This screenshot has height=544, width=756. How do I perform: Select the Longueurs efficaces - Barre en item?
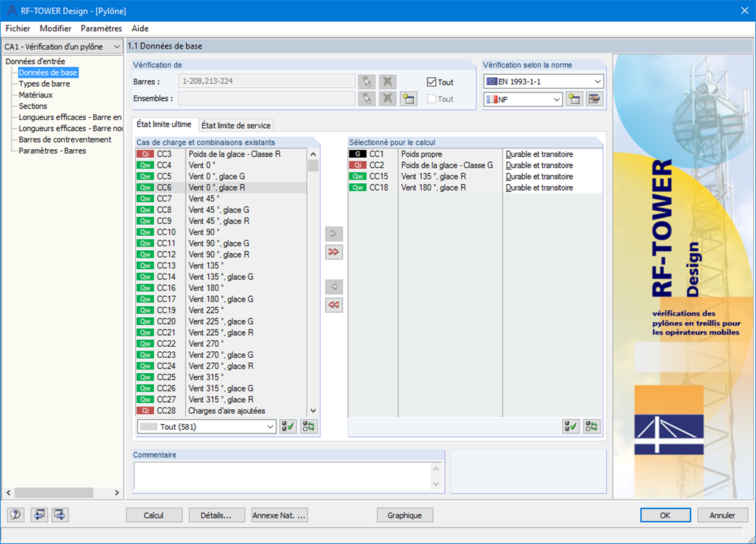(70, 117)
